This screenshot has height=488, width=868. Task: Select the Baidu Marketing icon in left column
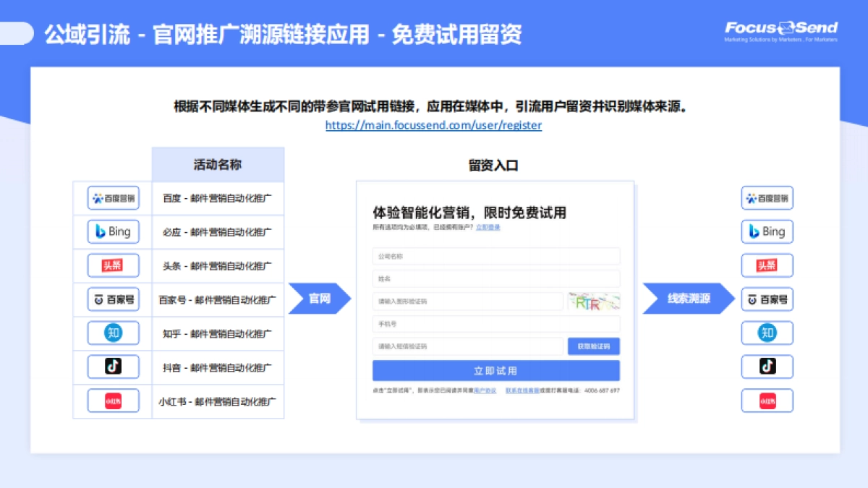pyautogui.click(x=113, y=197)
